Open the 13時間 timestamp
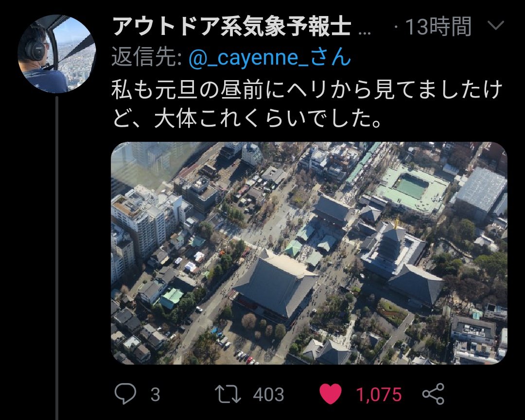The image size is (525, 420). 438,26
